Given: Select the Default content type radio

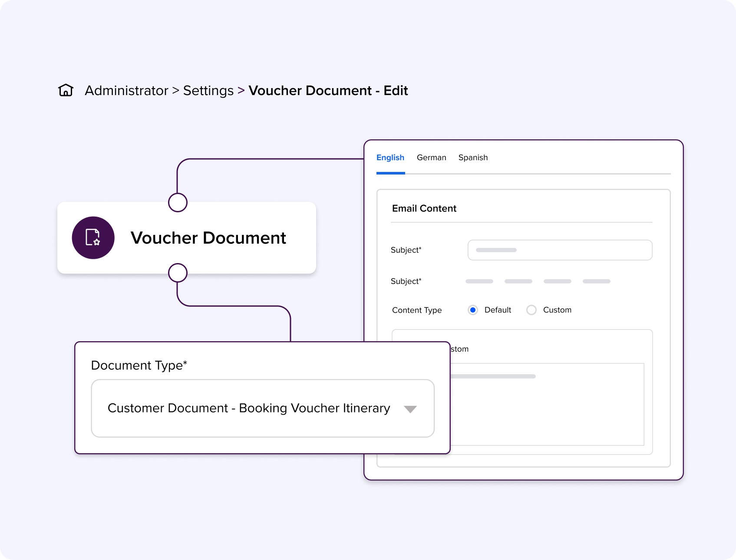Looking at the screenshot, I should (x=473, y=310).
